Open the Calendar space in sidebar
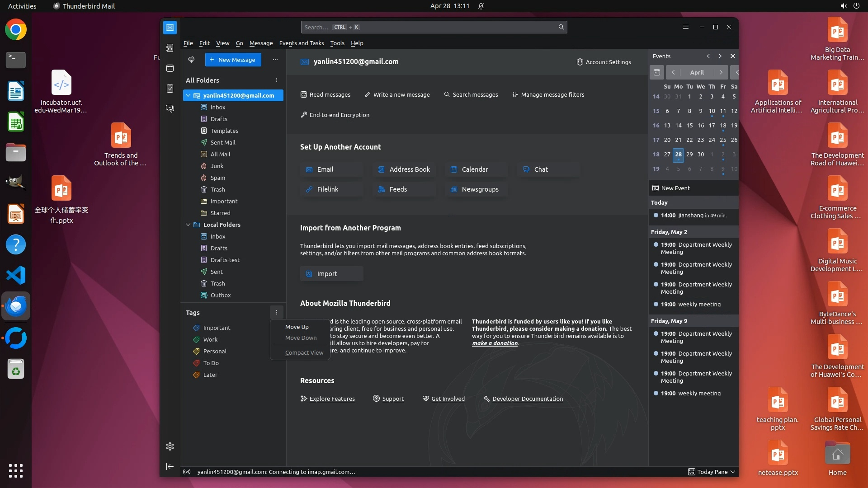 point(170,68)
